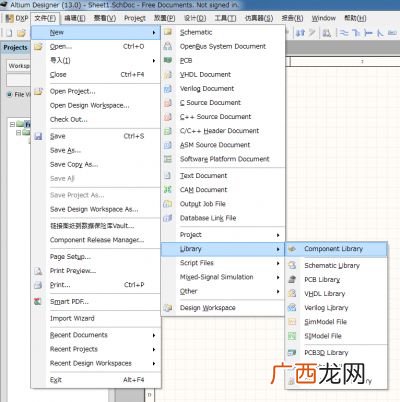Click the Smart PDF icon
Screen dimensions: 400x402
(x=38, y=301)
